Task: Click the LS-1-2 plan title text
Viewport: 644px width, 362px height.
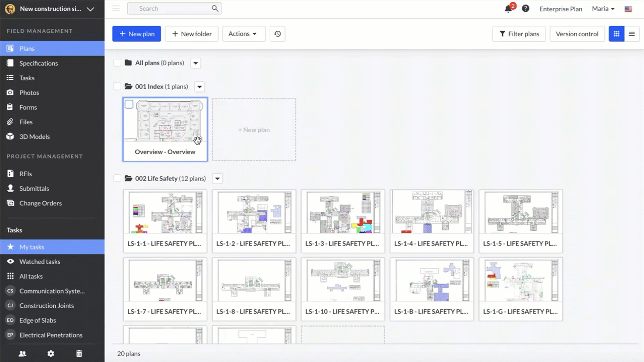Action: tap(253, 243)
